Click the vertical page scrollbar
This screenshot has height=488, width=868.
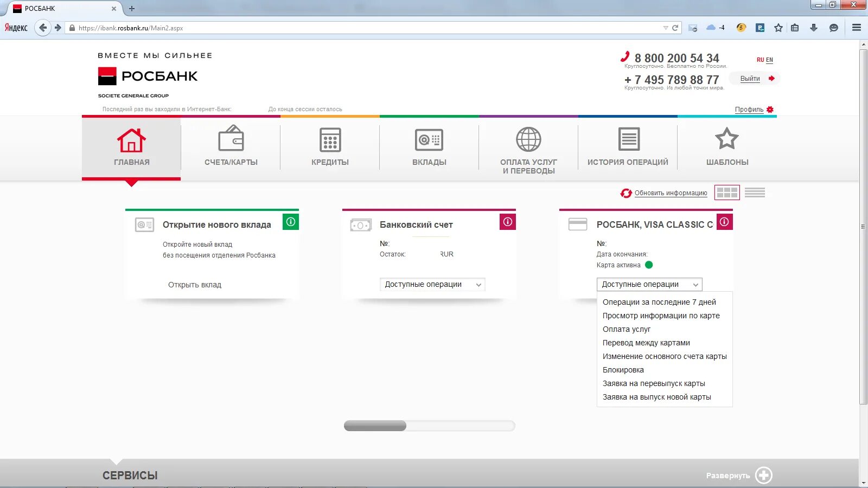[x=863, y=227]
